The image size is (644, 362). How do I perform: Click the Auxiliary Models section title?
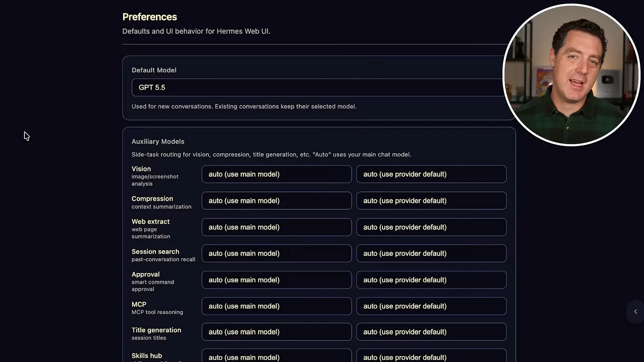tap(158, 142)
